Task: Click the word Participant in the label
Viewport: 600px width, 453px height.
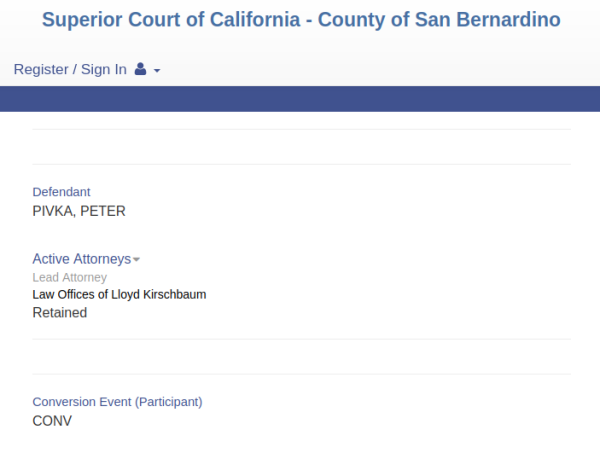Action: coord(168,402)
